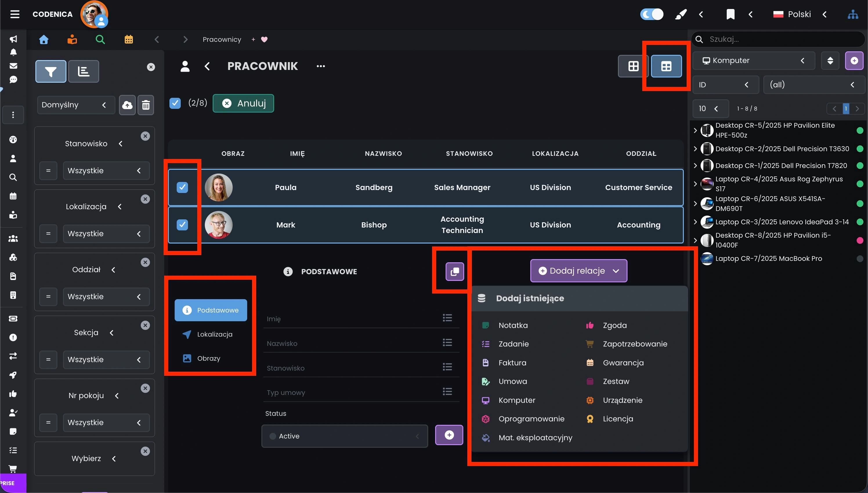Open the Active status dropdown
The image size is (868, 493).
coord(344,436)
